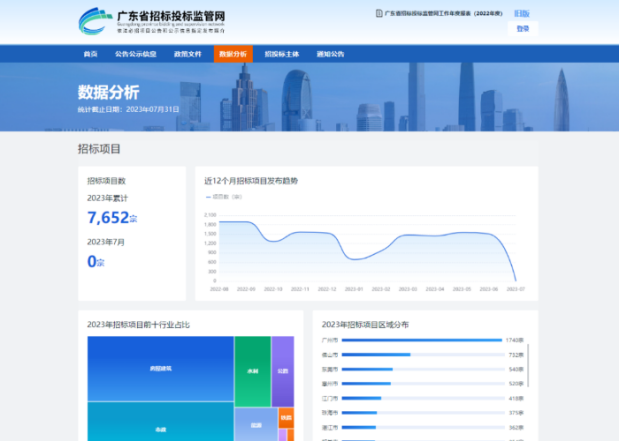Open the 招投标主体 menu item

point(281,54)
